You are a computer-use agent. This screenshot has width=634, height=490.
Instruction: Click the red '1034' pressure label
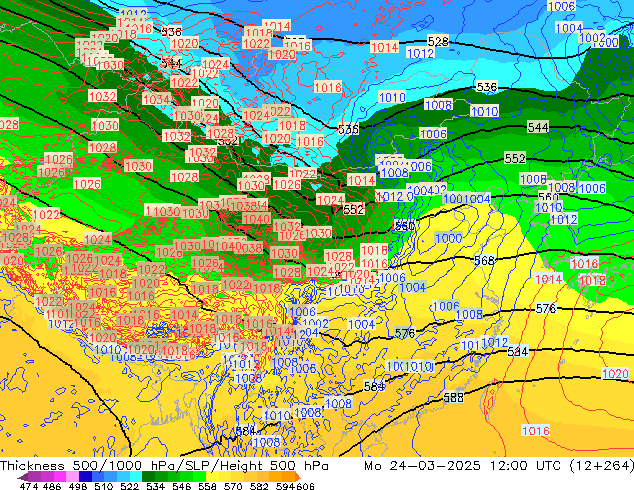click(156, 99)
